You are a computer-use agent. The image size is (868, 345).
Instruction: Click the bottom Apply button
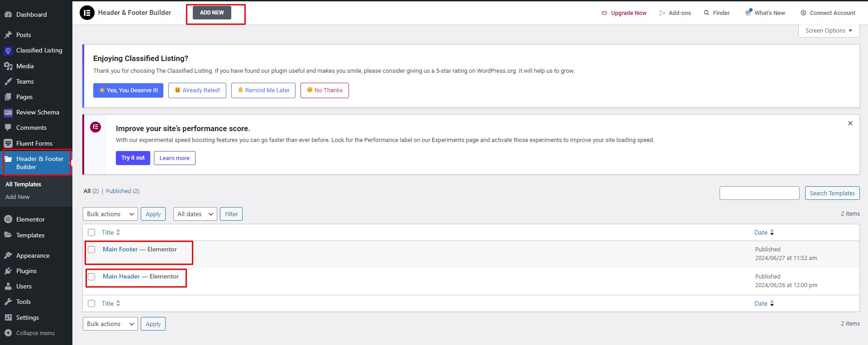pos(153,324)
